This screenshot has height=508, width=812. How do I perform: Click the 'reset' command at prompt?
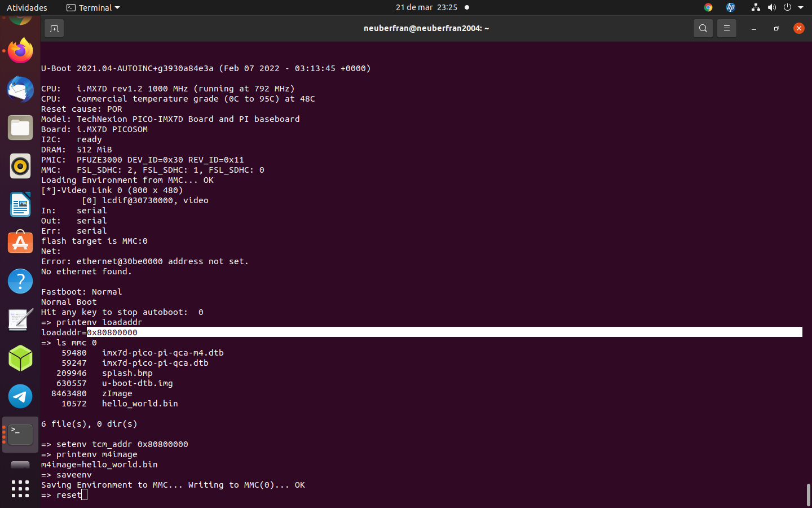[x=69, y=495]
